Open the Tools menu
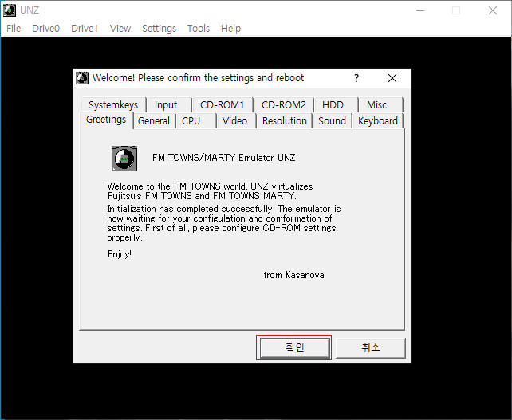The image size is (512, 420). click(199, 29)
